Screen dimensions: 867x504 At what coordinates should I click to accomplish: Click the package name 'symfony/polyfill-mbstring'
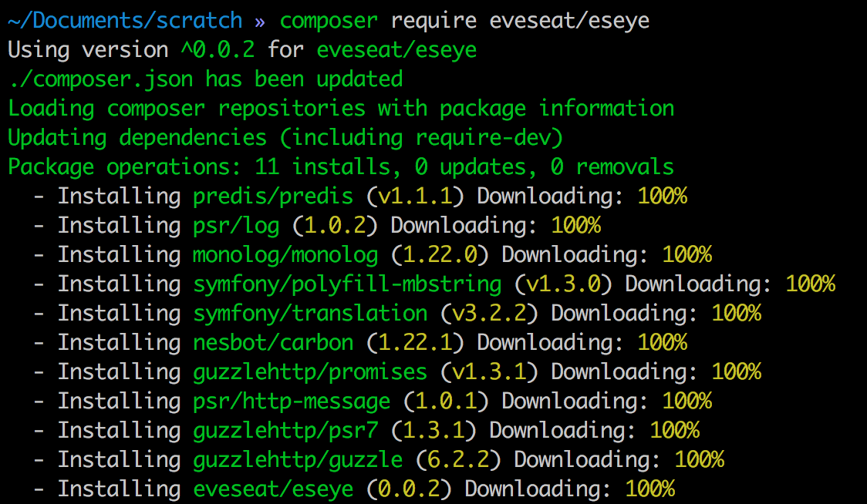(347, 284)
